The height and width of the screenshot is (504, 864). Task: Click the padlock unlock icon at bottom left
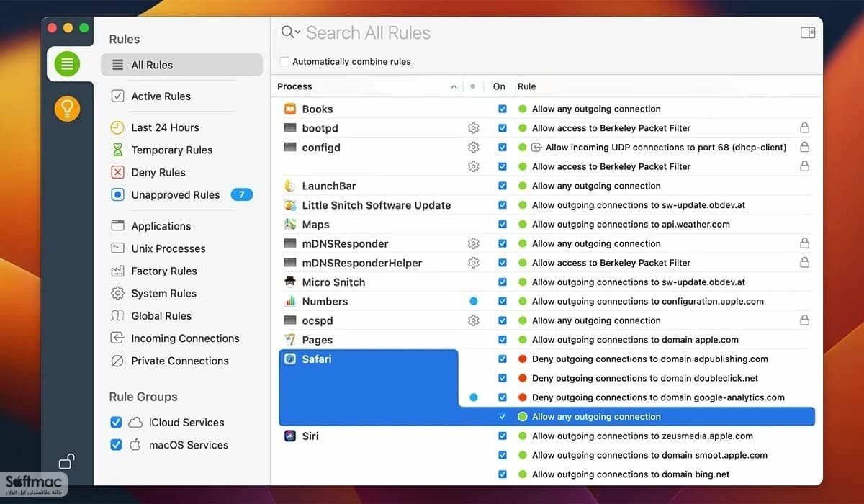coord(67,461)
